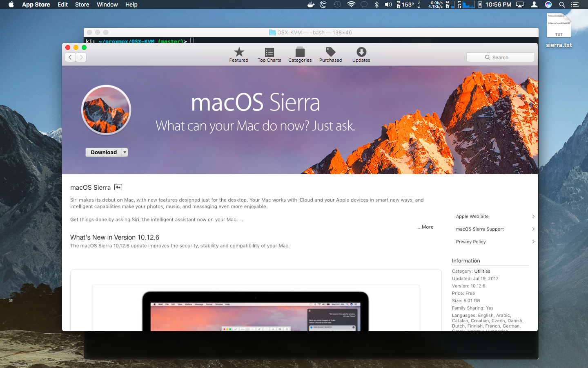Go back with the left chevron
The image size is (588, 368).
coord(70,57)
